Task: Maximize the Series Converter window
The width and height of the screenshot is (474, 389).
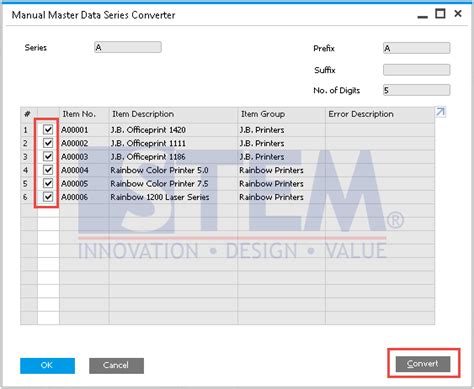Action: click(440, 14)
